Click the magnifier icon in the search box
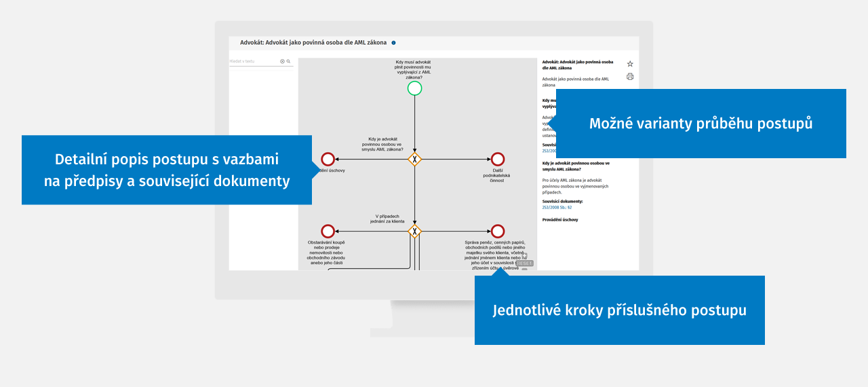868x387 pixels. pyautogui.click(x=288, y=61)
